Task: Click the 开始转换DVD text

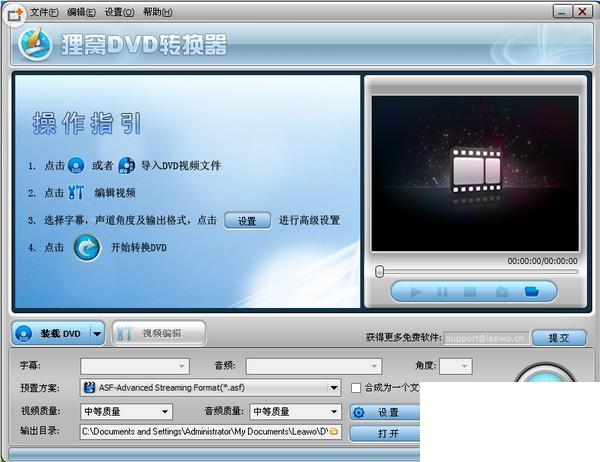Action: (139, 248)
